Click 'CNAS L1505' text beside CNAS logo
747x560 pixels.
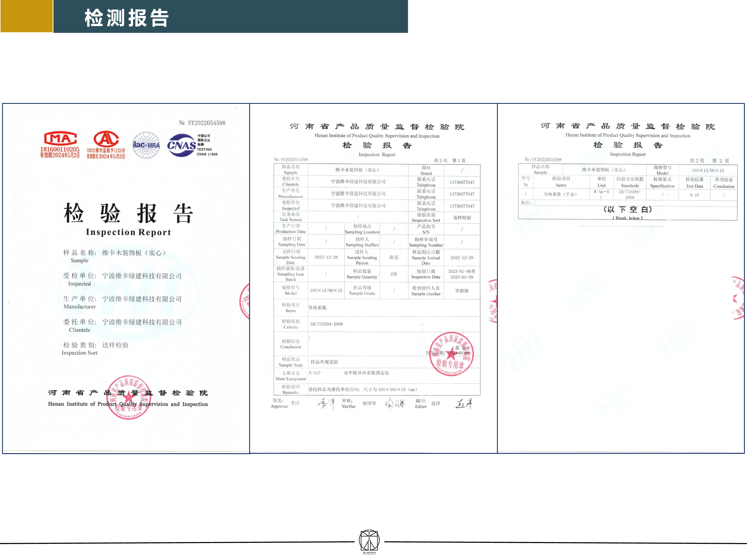[x=207, y=154]
